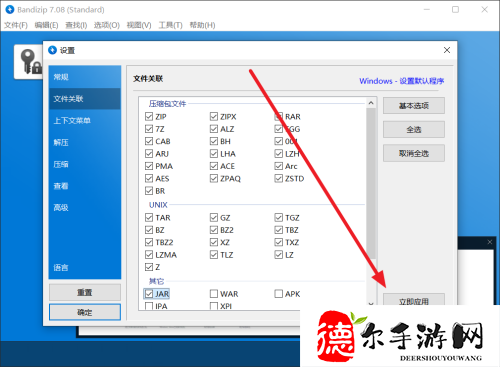Close the settings dialog with the X
Image resolution: width=500 pixels, height=367 pixels.
(447, 50)
